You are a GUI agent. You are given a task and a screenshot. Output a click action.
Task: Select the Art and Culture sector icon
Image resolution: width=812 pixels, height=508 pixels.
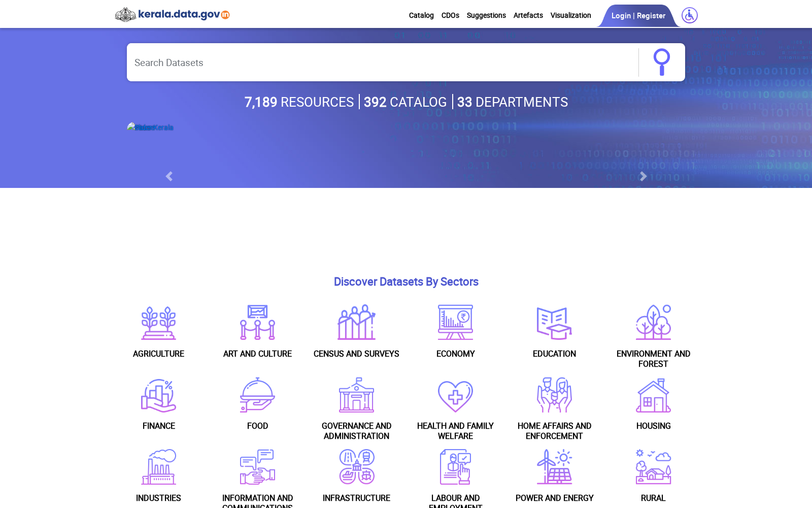pos(257,322)
